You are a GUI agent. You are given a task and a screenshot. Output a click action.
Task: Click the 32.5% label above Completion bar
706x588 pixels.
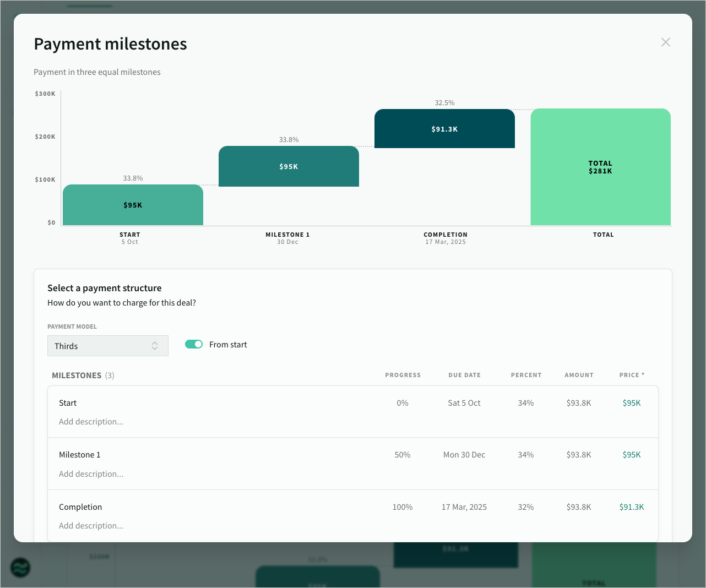click(444, 103)
